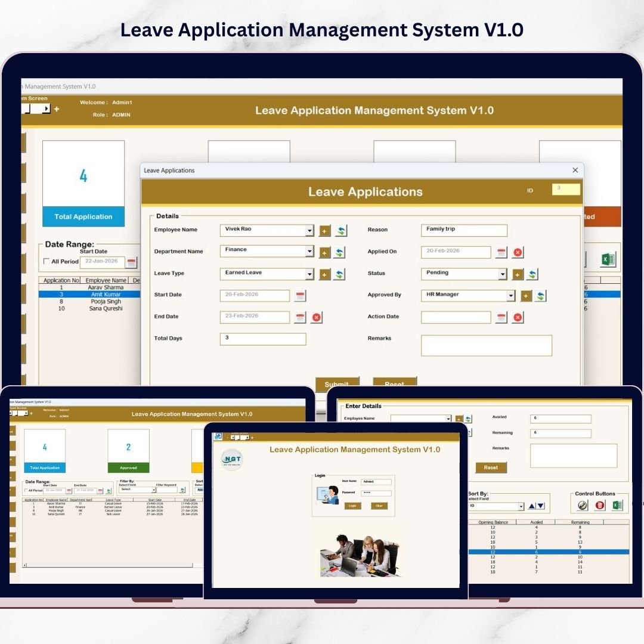This screenshot has width=644, height=644.
Task: Expand the Leave Type dropdown showing Earned Leave
Action: click(309, 274)
